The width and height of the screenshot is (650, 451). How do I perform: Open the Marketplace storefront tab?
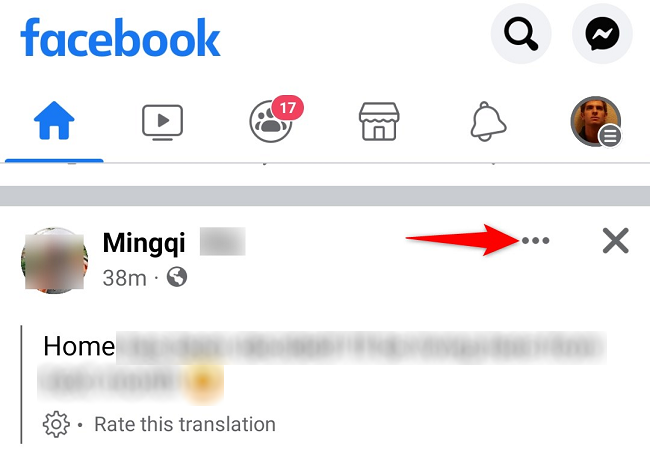[x=379, y=121]
